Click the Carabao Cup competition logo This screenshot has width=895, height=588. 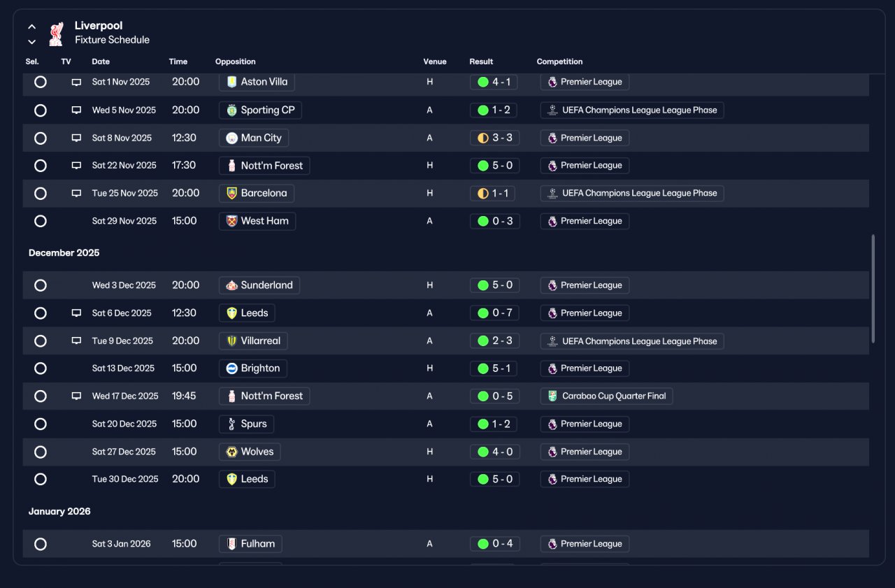(552, 396)
